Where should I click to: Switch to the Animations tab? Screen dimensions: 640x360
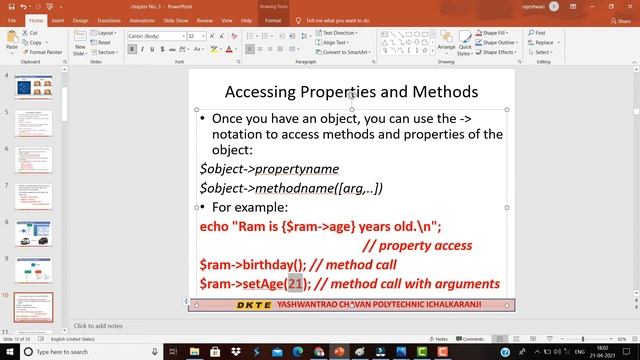point(142,20)
